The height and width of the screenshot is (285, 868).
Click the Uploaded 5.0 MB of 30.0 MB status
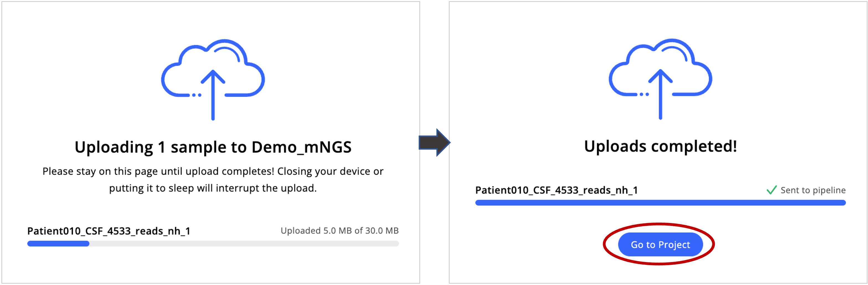click(x=340, y=231)
